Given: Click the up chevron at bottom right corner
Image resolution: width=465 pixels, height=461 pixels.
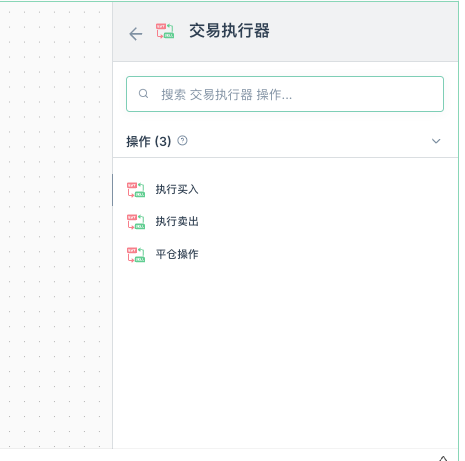Looking at the screenshot, I should [x=443, y=458].
